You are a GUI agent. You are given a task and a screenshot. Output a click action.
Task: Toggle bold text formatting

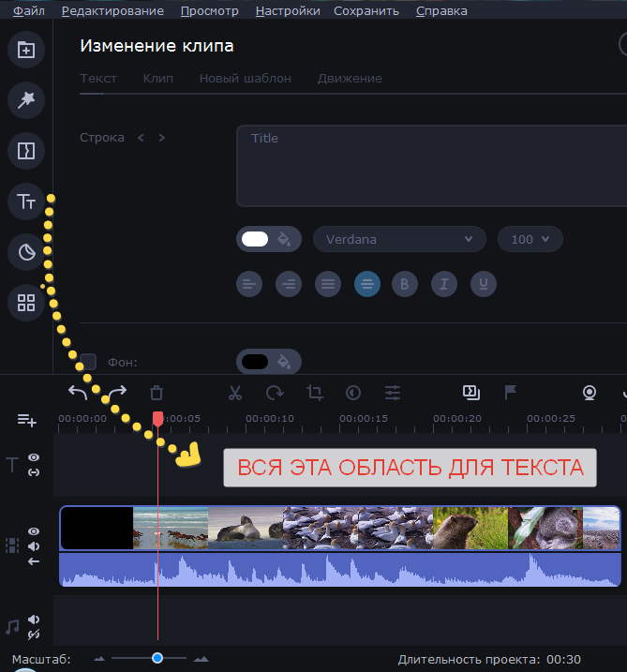(x=404, y=284)
